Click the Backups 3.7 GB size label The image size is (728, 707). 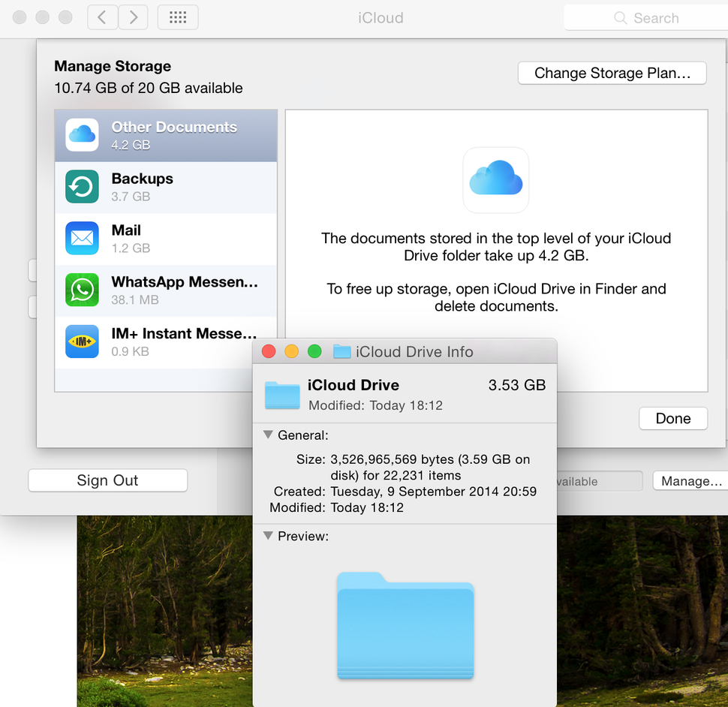131,197
